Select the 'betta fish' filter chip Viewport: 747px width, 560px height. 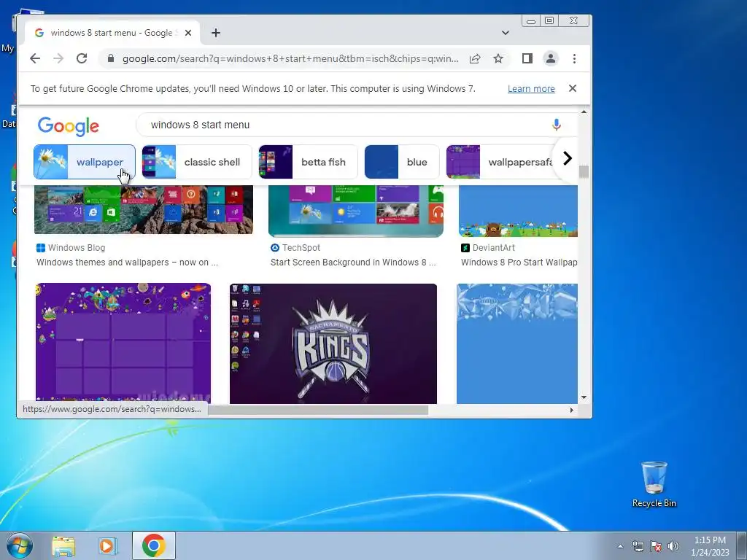[308, 162]
